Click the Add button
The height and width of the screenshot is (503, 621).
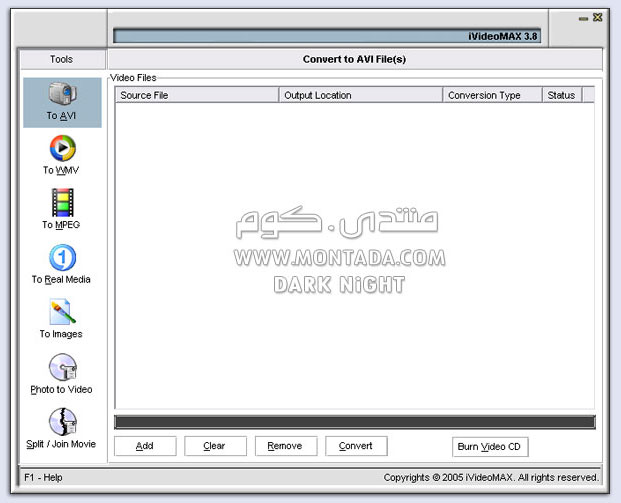click(145, 446)
